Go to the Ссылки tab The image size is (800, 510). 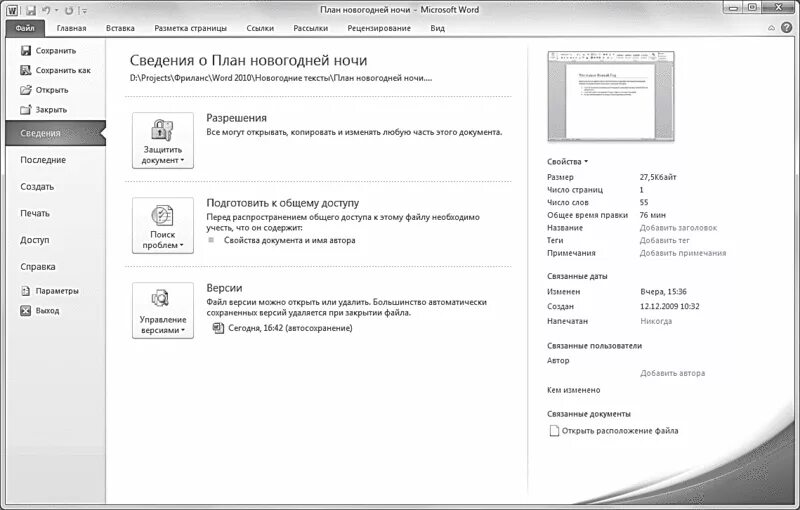(x=260, y=29)
